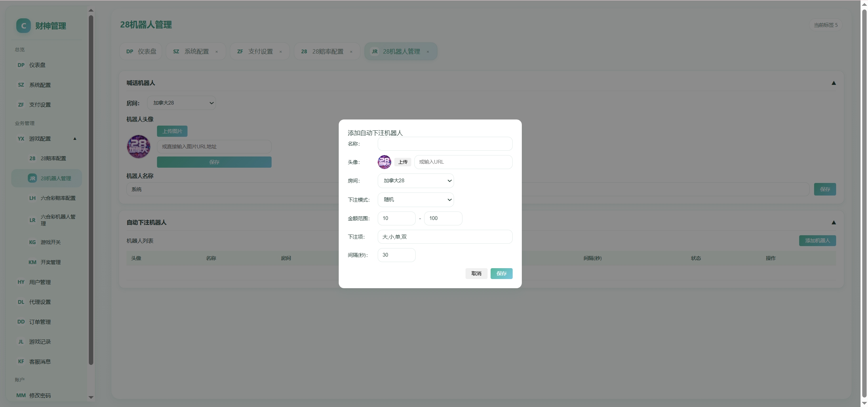Collapse the 游戏配置 sidebar group

pos(75,138)
